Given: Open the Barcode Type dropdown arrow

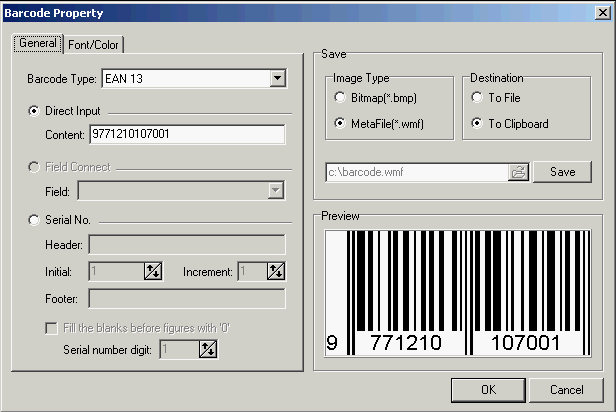Looking at the screenshot, I should pos(277,78).
